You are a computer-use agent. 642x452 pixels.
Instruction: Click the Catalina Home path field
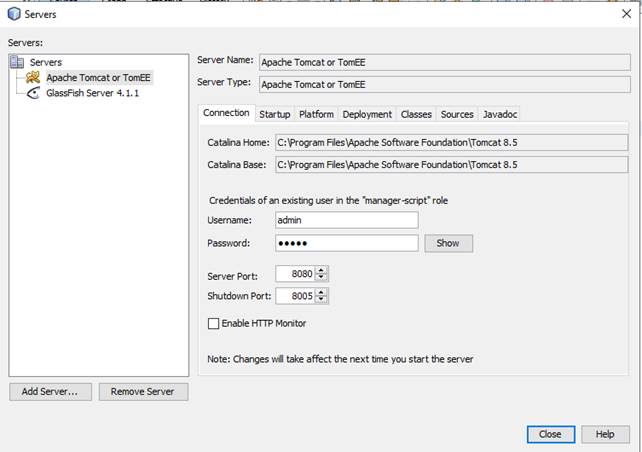[x=451, y=142]
